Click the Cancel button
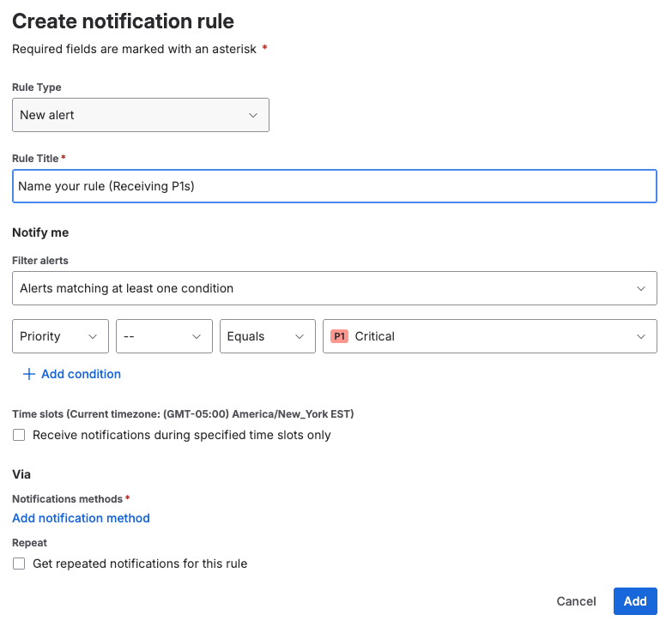672x627 pixels. click(576, 601)
